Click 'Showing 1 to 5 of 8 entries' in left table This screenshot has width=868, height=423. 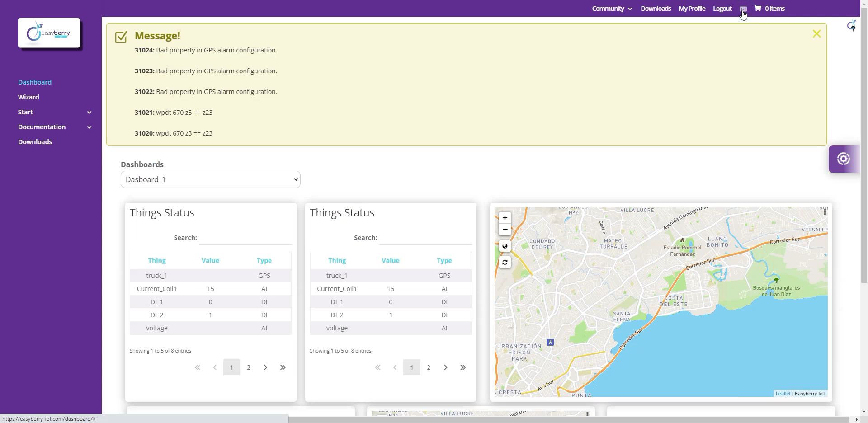(x=160, y=351)
